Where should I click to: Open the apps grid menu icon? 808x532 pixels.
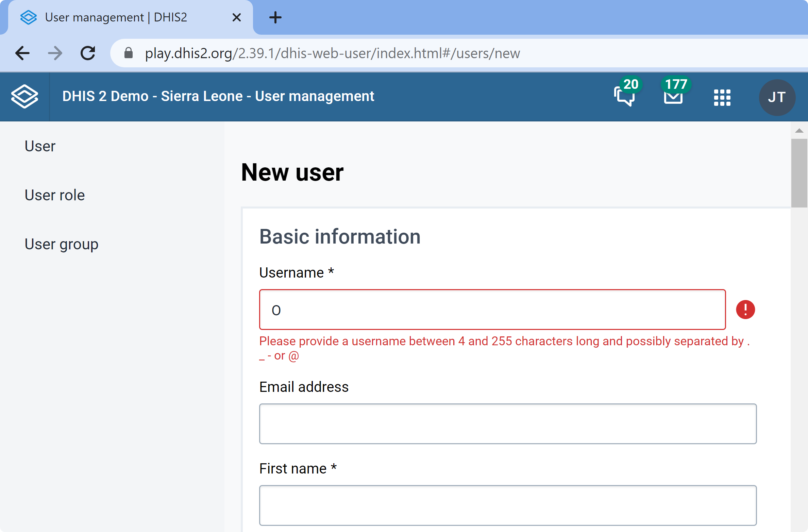tap(722, 98)
